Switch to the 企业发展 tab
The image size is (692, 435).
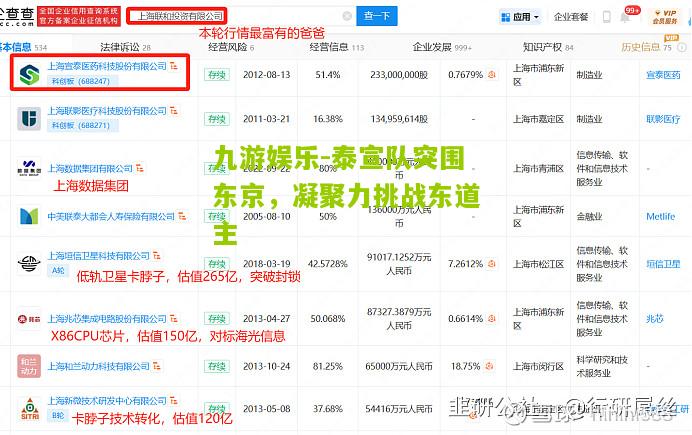[x=442, y=47]
